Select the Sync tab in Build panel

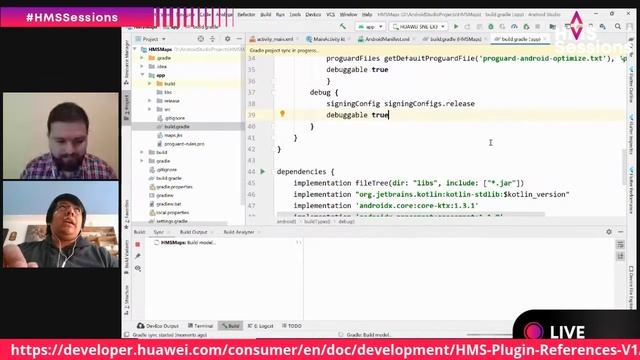click(158, 232)
